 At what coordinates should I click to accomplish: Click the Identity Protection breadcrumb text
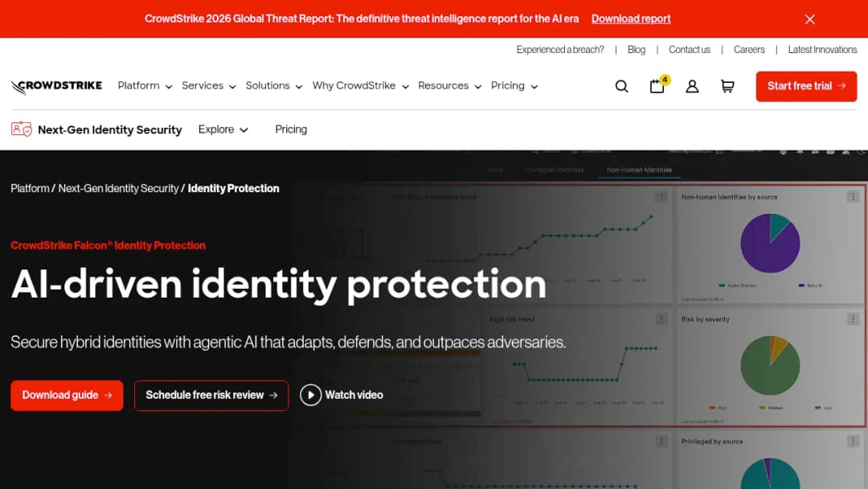pos(233,188)
